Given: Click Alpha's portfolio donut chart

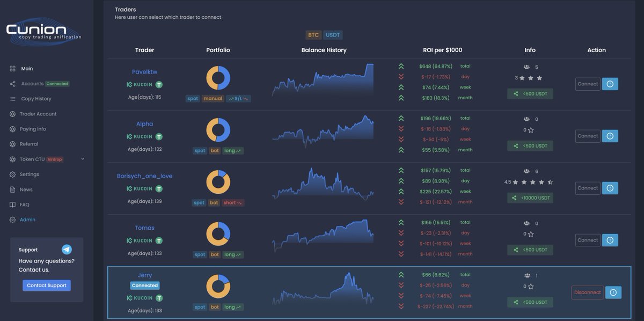Looking at the screenshot, I should [x=218, y=130].
